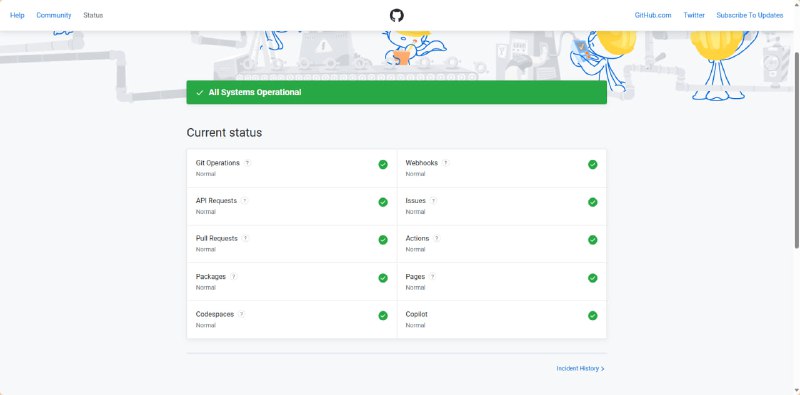Screen dimensions: 800x395
Task: Click Codespaces help question mark
Action: (x=241, y=314)
